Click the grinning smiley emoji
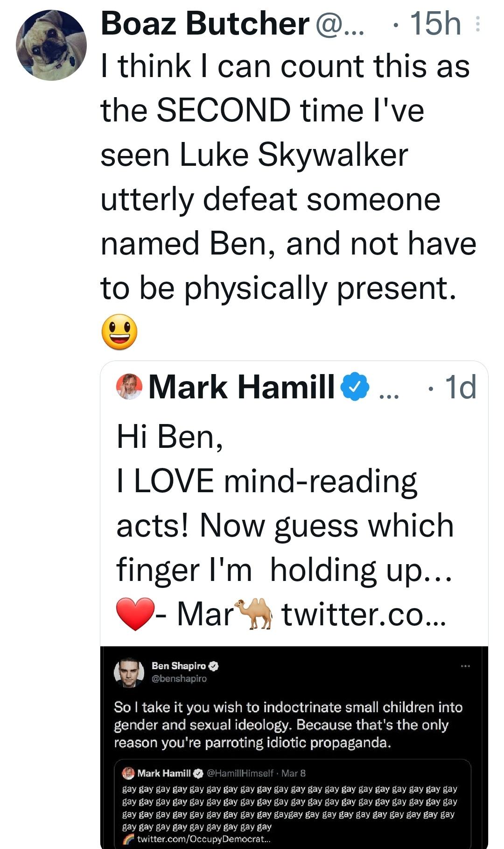The image size is (504, 849). tap(119, 332)
